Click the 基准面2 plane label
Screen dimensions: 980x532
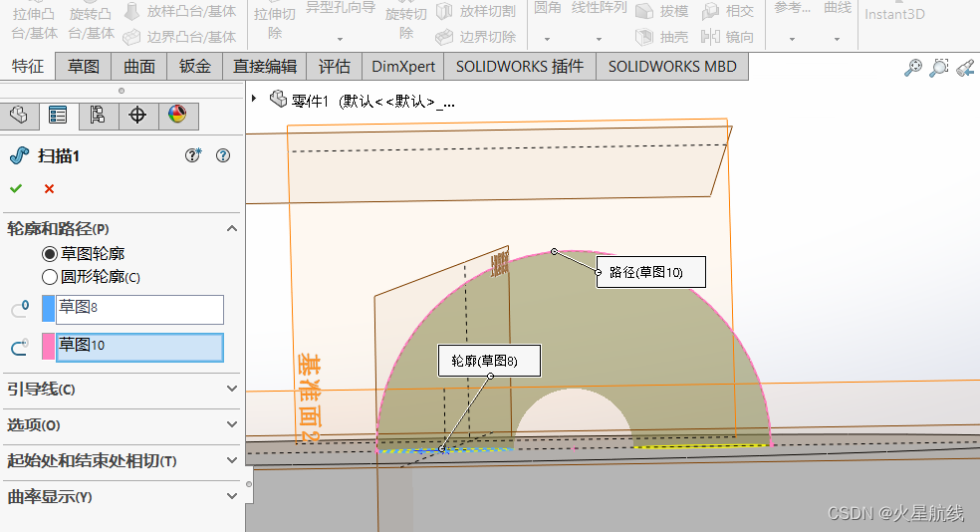click(309, 398)
